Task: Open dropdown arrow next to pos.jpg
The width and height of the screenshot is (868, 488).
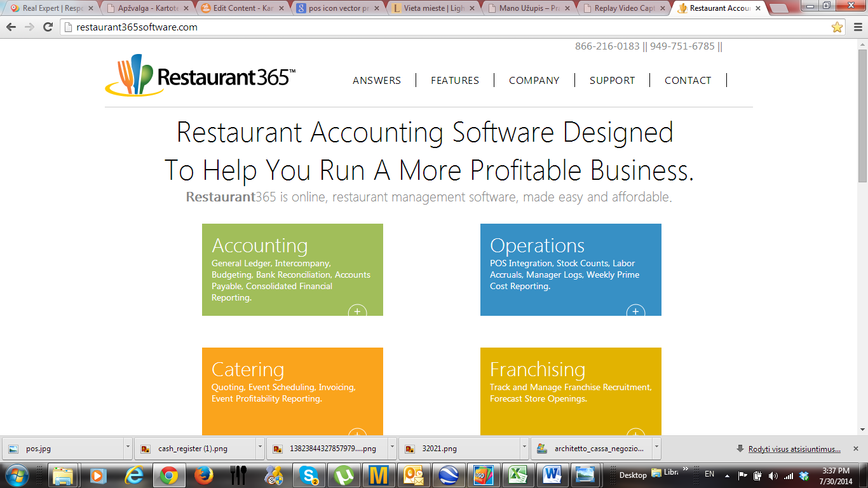Action: (128, 449)
